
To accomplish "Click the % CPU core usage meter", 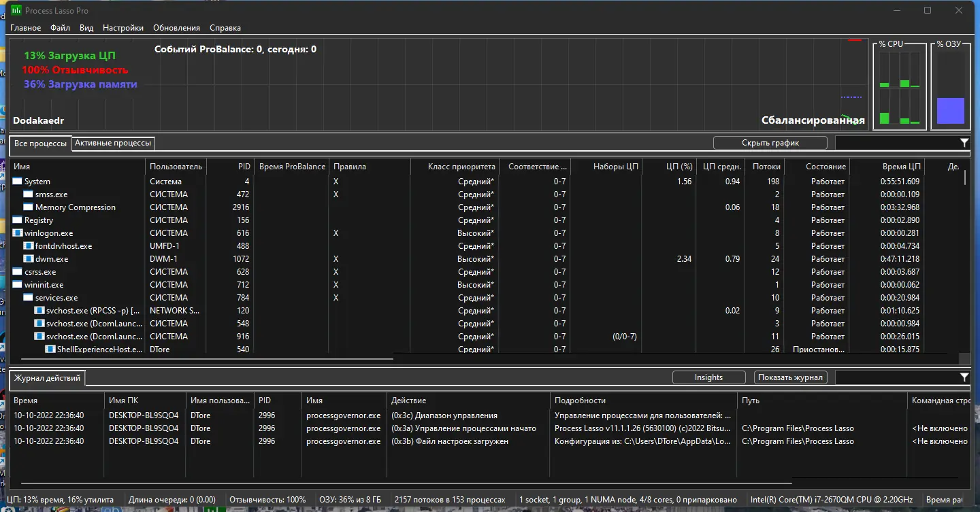I will 899,88.
